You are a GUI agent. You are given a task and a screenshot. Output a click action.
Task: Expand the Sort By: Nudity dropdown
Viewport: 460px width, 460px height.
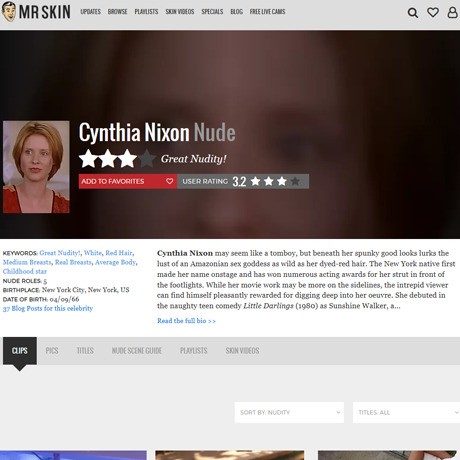(x=289, y=412)
